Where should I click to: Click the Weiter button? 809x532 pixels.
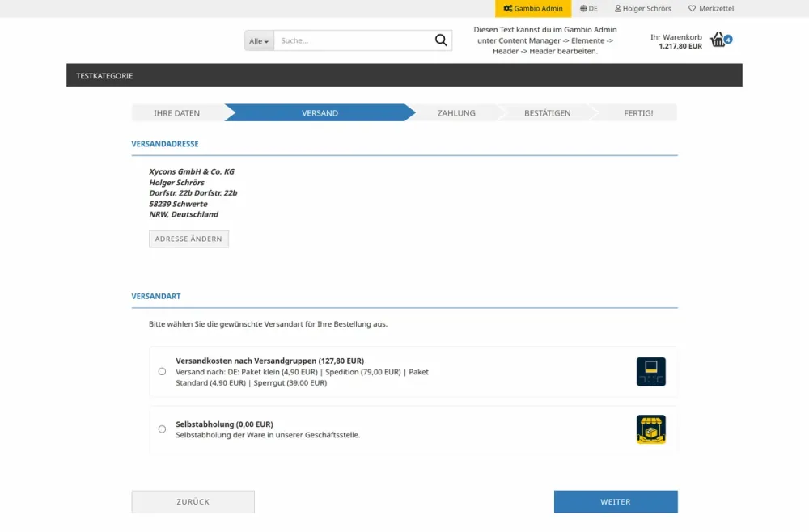(x=616, y=501)
